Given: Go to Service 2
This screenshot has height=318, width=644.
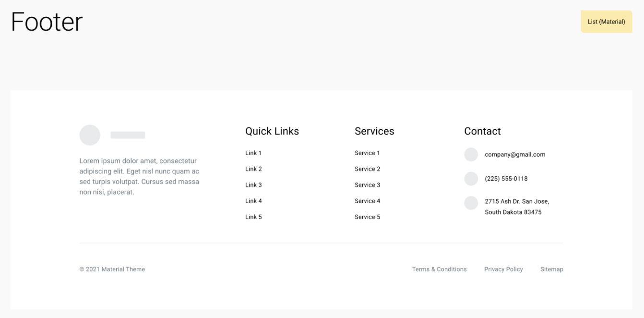Looking at the screenshot, I should pyautogui.click(x=368, y=169).
